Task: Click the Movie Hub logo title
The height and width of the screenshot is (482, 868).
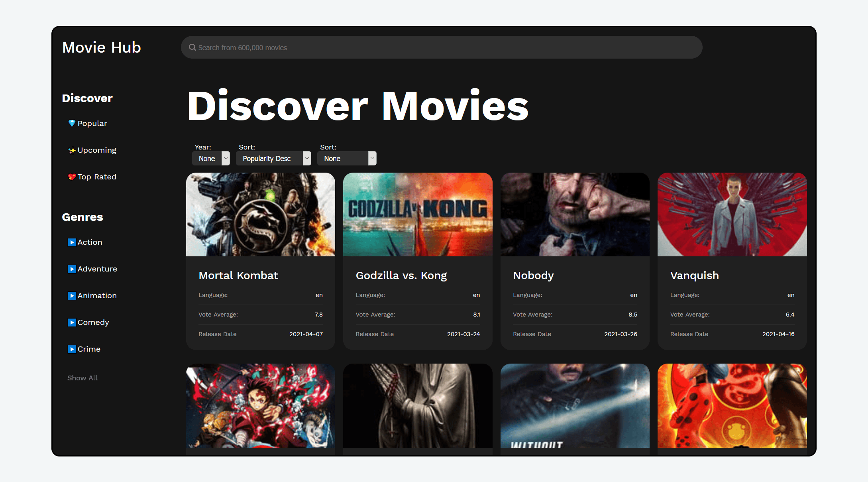Action: (x=102, y=47)
